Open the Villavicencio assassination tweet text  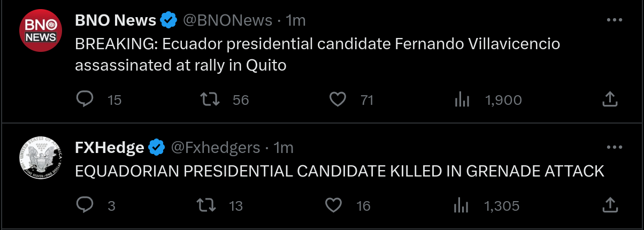coord(317,54)
